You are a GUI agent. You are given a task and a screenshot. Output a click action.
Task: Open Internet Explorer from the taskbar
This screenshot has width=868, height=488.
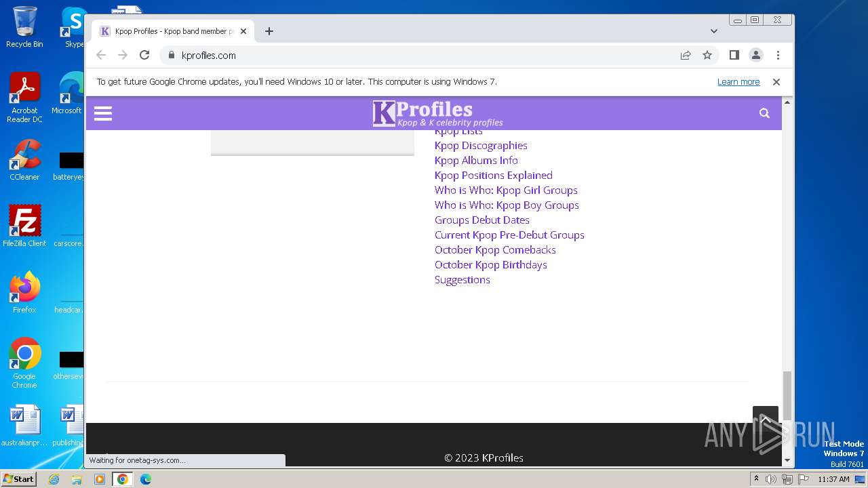54,479
